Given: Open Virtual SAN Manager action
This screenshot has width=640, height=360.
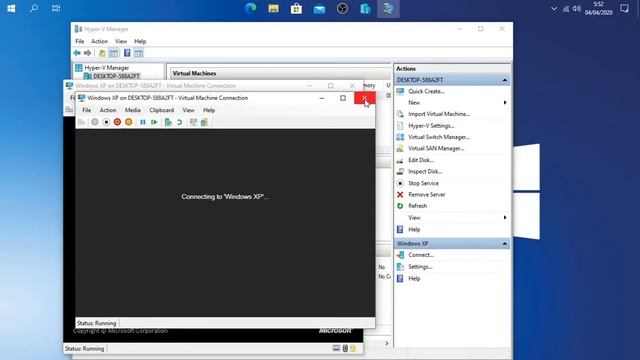Looking at the screenshot, I should click(436, 149).
